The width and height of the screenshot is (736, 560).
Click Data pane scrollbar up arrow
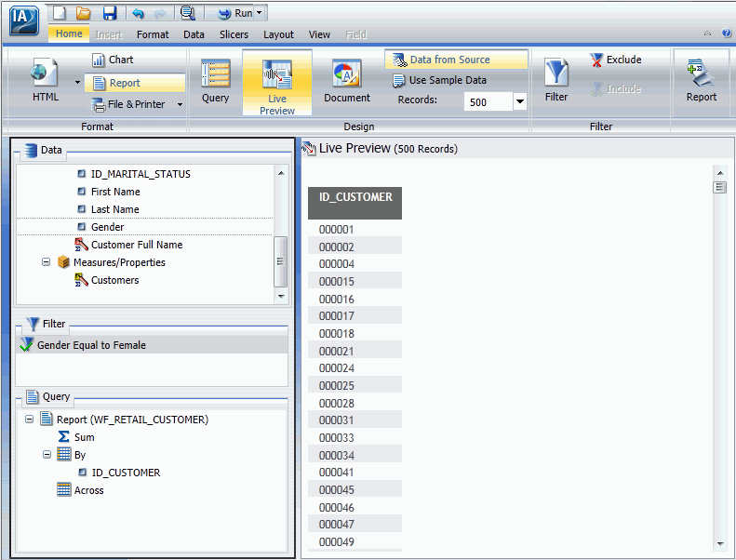point(281,174)
